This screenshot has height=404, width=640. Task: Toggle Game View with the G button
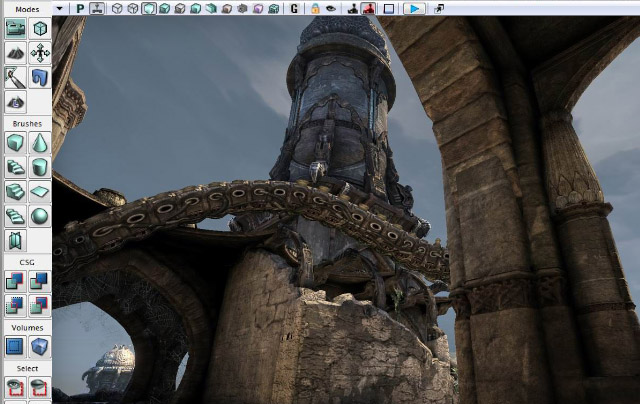point(294,8)
